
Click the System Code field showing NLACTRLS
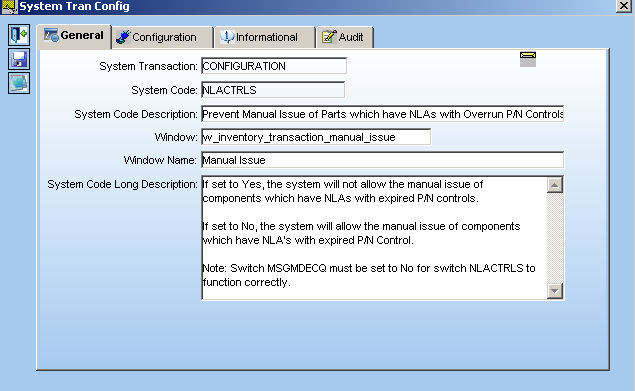(273, 90)
